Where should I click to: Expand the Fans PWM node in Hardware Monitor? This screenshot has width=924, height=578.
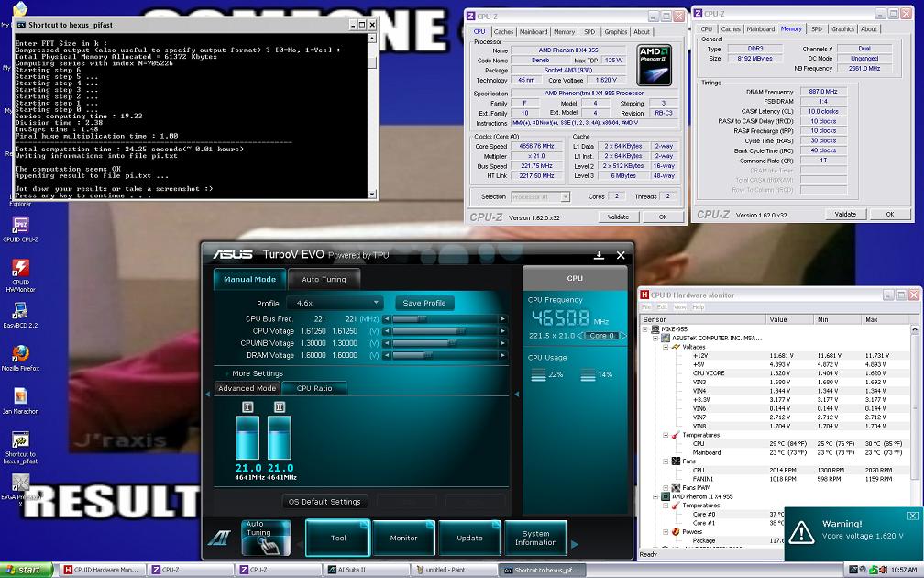665,488
